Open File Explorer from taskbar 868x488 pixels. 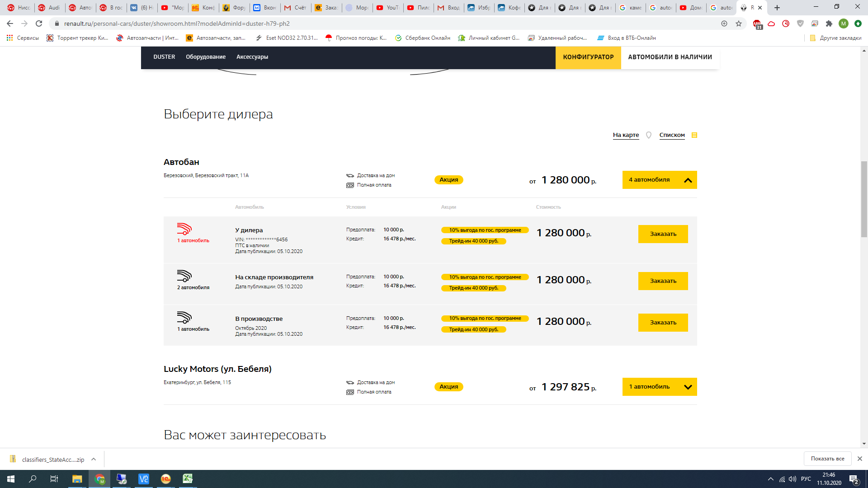[x=77, y=479]
